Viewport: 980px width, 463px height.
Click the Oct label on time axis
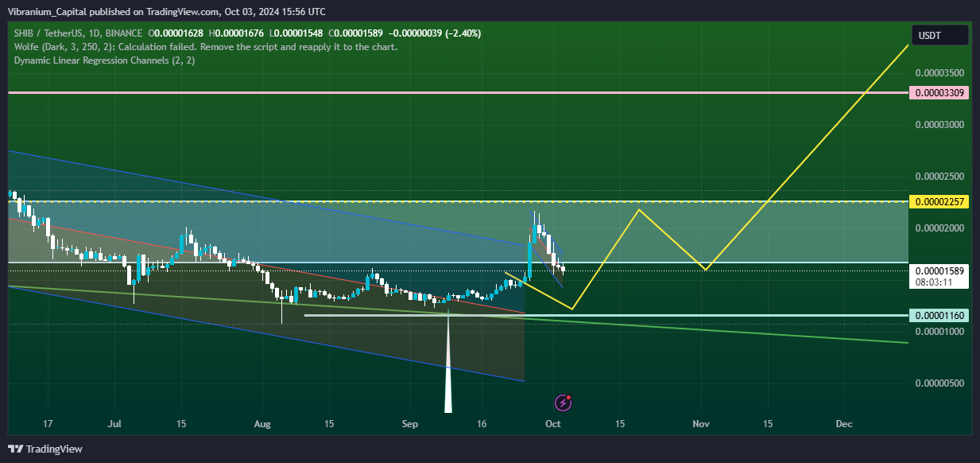pyautogui.click(x=553, y=424)
